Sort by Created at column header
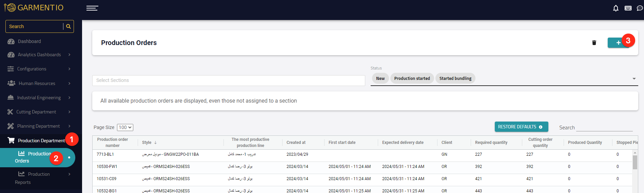Screen dimensions: 644x193 (x=296, y=143)
